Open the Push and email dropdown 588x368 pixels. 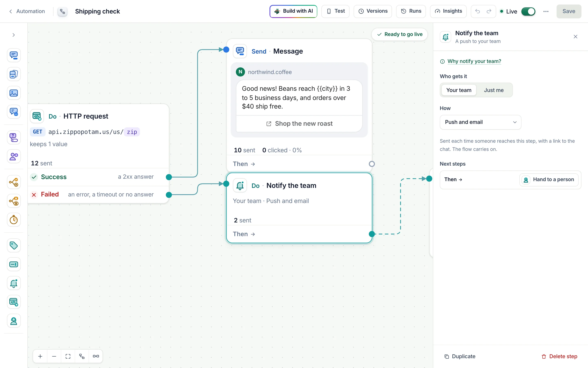(480, 122)
